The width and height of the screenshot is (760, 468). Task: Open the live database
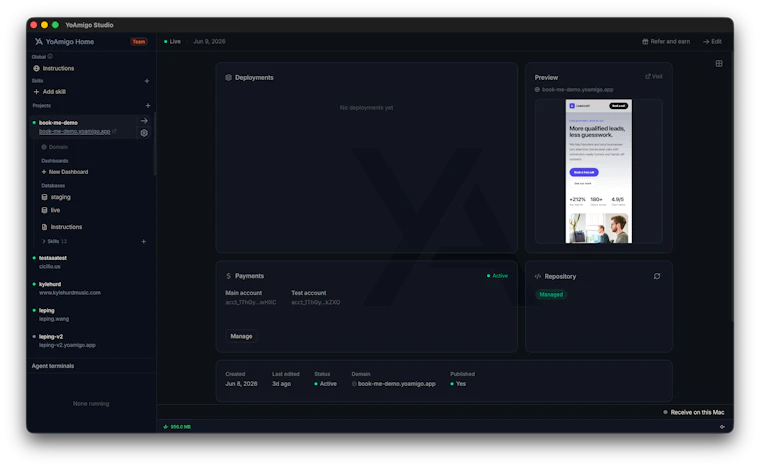click(51, 210)
